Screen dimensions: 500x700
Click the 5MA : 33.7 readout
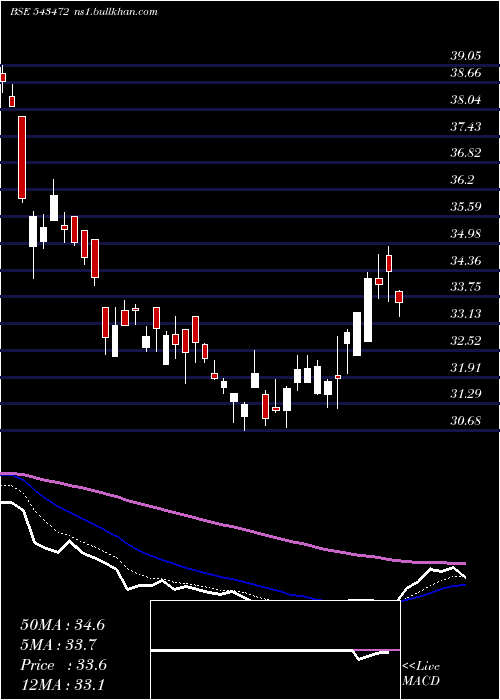point(58,645)
